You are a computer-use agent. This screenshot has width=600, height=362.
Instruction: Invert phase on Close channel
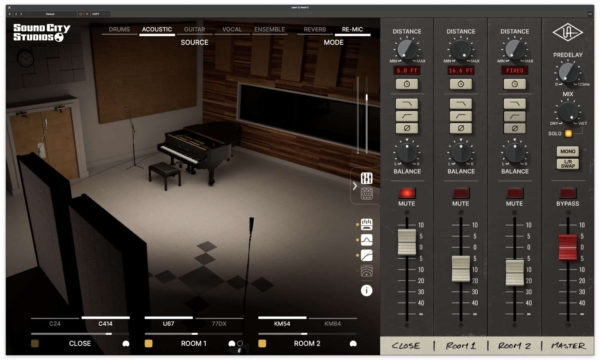point(407,128)
